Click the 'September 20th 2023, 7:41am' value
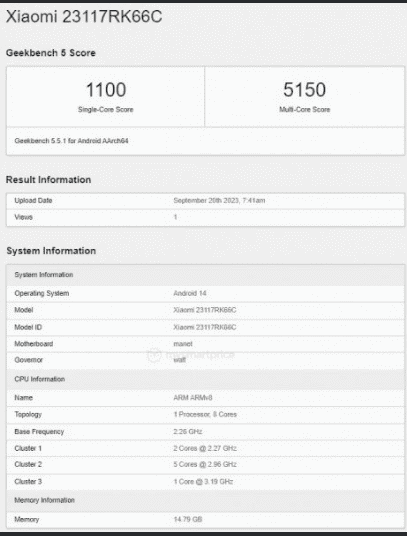The width and height of the screenshot is (407, 536). (x=219, y=201)
